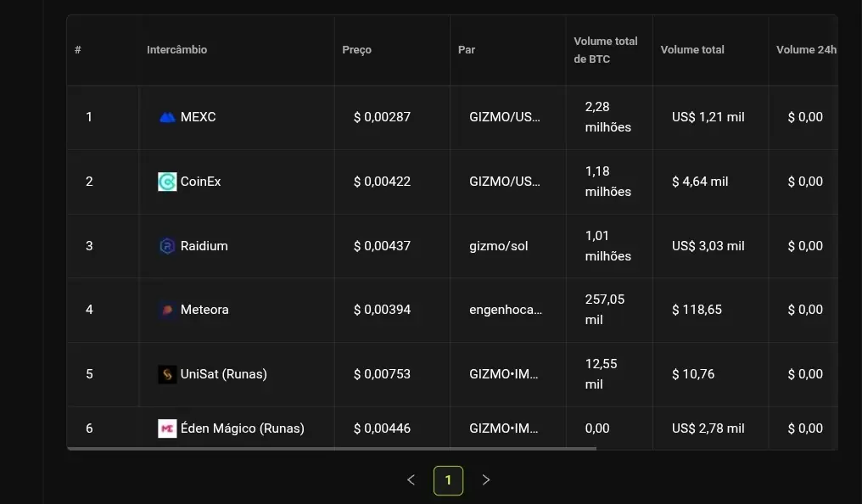Click price $ 0,00422 in CoinEx row
Screen dimensions: 862x504
click(382, 182)
